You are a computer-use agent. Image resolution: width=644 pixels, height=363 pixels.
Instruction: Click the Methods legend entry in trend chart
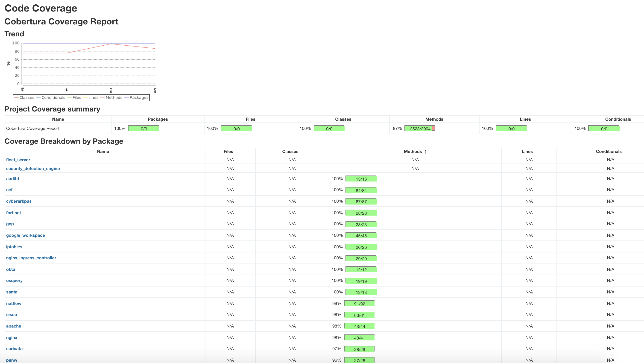click(114, 97)
